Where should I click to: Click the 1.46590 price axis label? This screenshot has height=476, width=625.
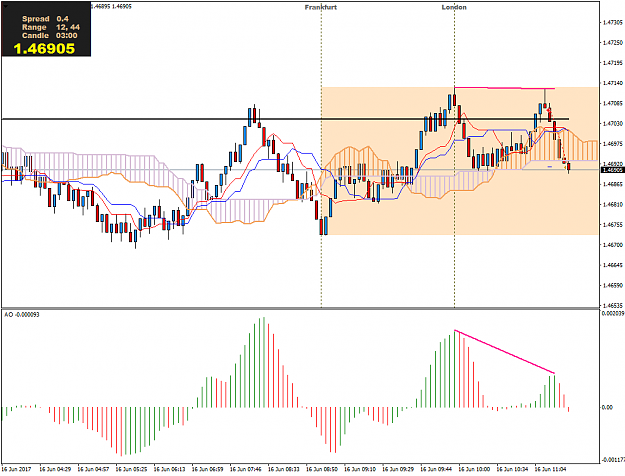tap(612, 285)
